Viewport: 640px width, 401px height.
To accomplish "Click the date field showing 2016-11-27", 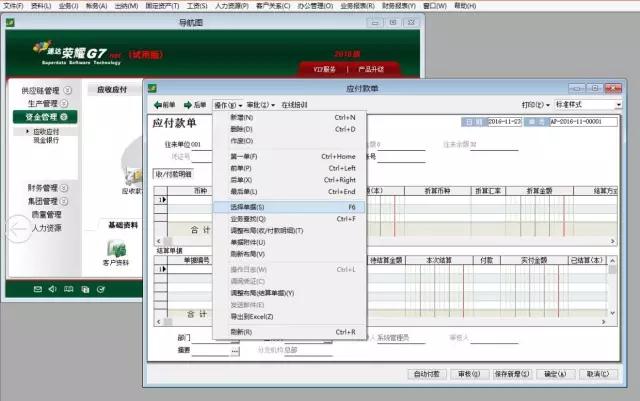I will [505, 121].
